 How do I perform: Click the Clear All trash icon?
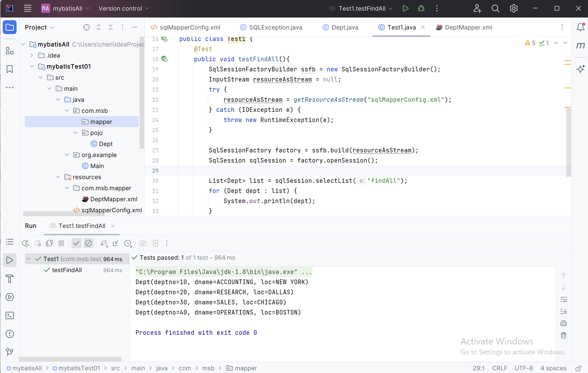point(563,335)
